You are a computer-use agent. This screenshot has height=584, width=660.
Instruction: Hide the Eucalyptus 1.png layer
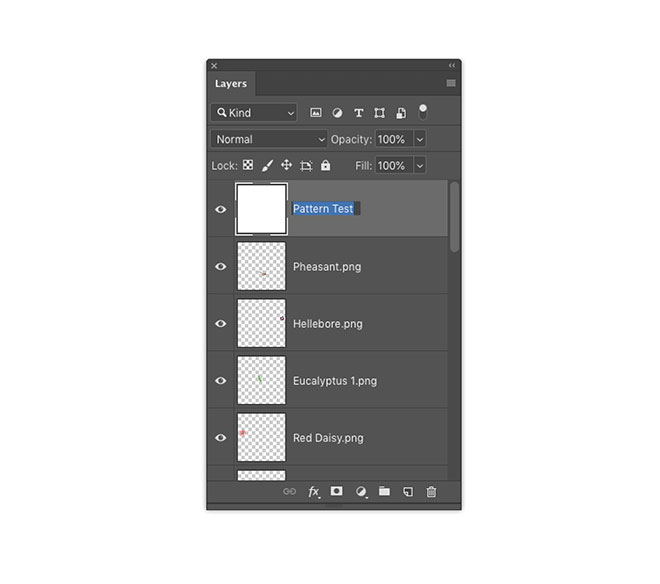tap(221, 381)
